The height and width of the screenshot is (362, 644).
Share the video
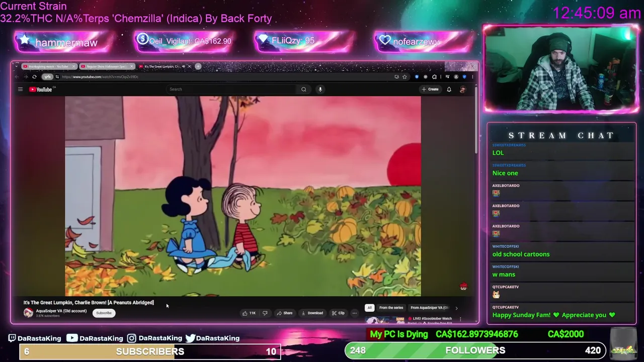284,313
